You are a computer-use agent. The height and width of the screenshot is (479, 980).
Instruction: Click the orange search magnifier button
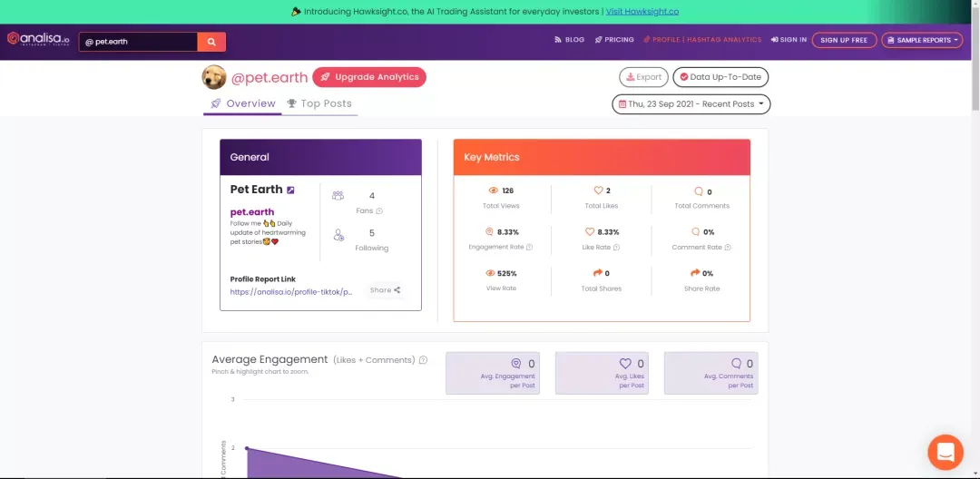tap(211, 42)
